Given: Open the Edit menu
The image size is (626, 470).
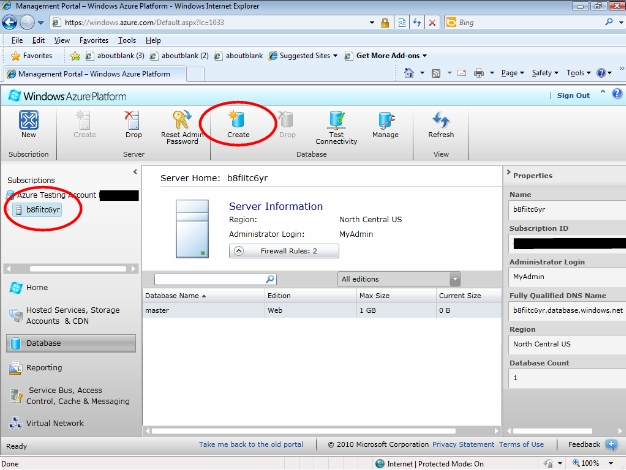Looking at the screenshot, I should (x=38, y=40).
